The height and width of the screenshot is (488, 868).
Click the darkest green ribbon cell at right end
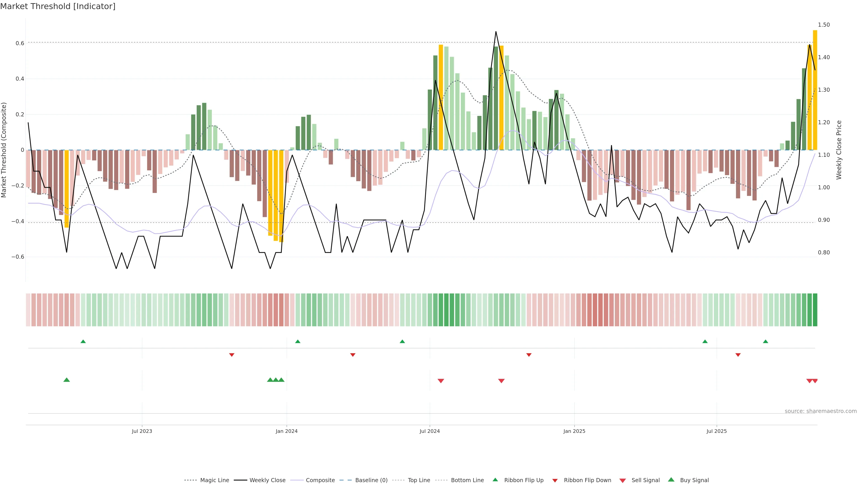click(x=815, y=310)
